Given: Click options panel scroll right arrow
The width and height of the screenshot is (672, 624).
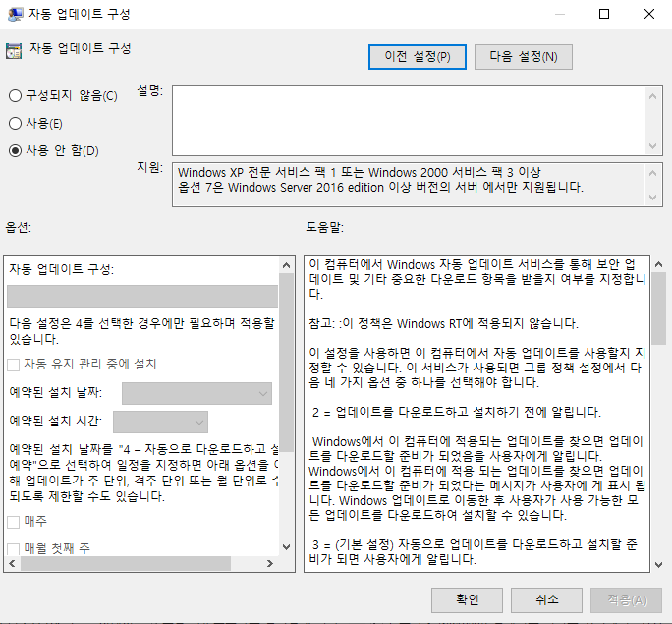Looking at the screenshot, I should 270,564.
